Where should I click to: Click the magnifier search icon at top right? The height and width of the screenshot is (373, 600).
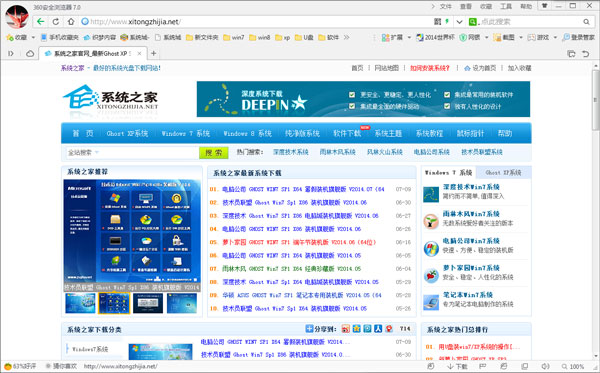point(586,22)
